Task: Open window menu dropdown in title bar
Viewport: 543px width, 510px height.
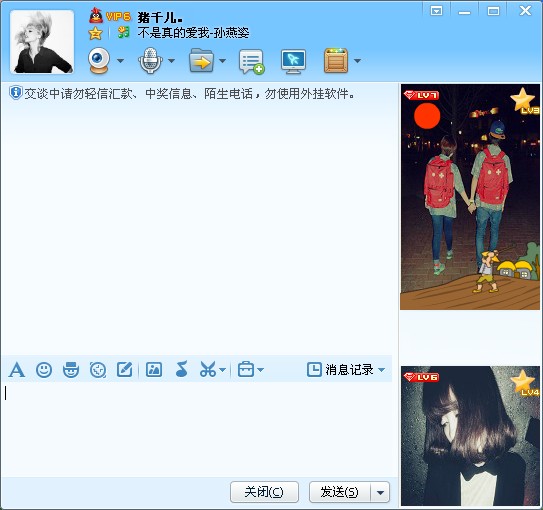Action: tap(436, 11)
